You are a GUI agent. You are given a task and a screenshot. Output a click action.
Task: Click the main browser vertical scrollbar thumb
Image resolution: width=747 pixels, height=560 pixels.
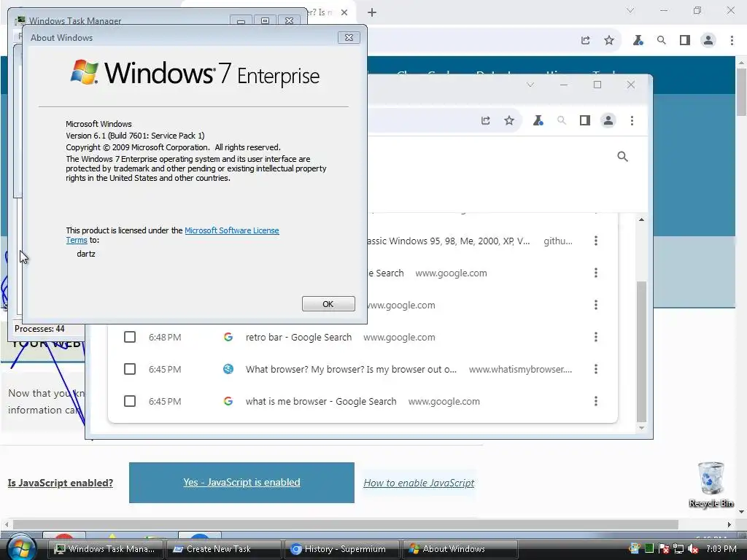pyautogui.click(x=741, y=92)
